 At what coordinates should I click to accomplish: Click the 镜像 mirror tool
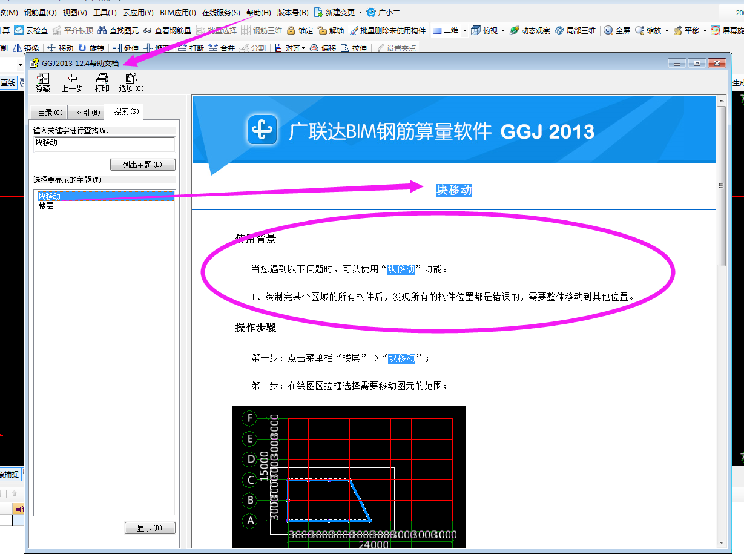point(26,48)
